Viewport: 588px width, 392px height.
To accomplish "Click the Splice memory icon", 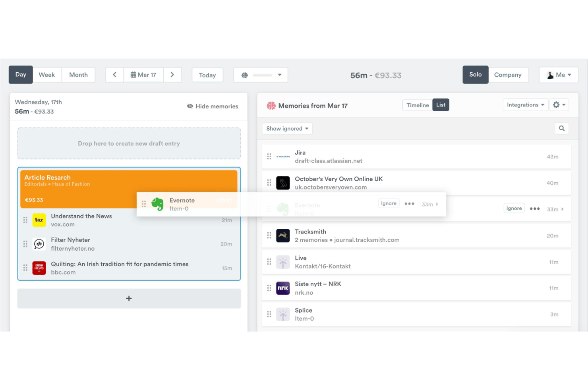I will pos(283,315).
